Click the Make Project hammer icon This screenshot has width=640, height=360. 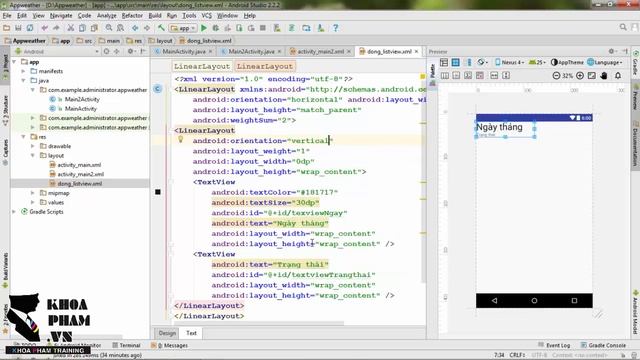point(161,28)
